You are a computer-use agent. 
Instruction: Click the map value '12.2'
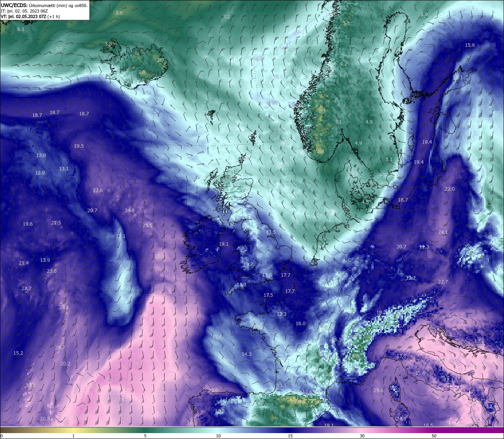point(411,278)
